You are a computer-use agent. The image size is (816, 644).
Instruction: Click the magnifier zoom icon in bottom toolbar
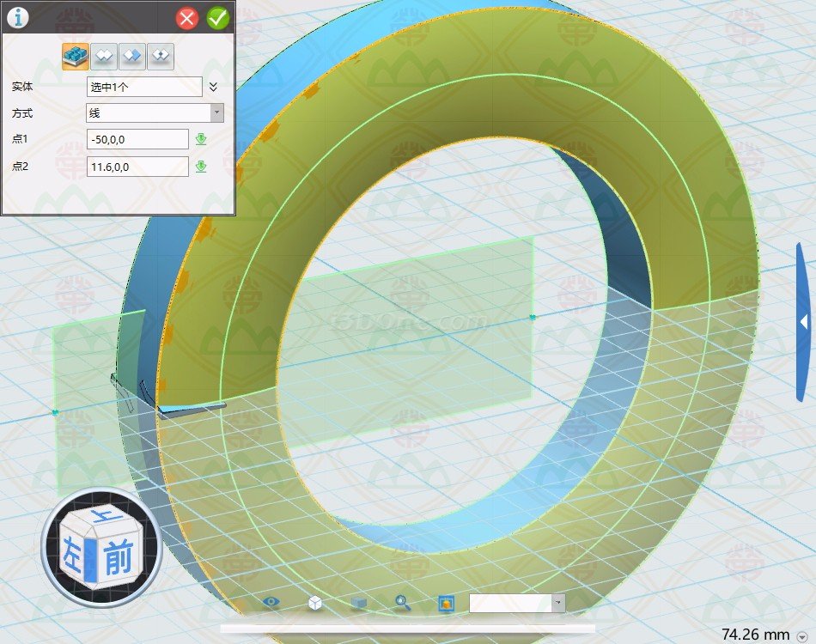pos(402,603)
